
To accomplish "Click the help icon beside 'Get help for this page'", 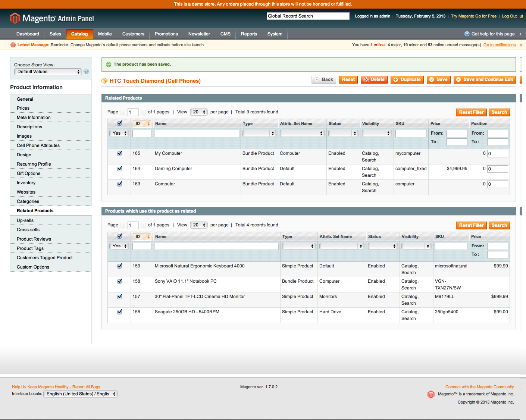I will (x=467, y=34).
